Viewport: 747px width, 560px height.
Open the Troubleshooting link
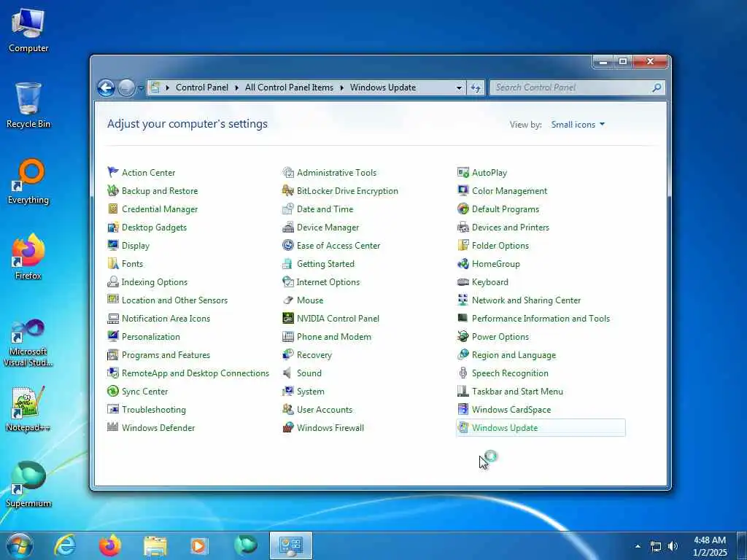[153, 410]
